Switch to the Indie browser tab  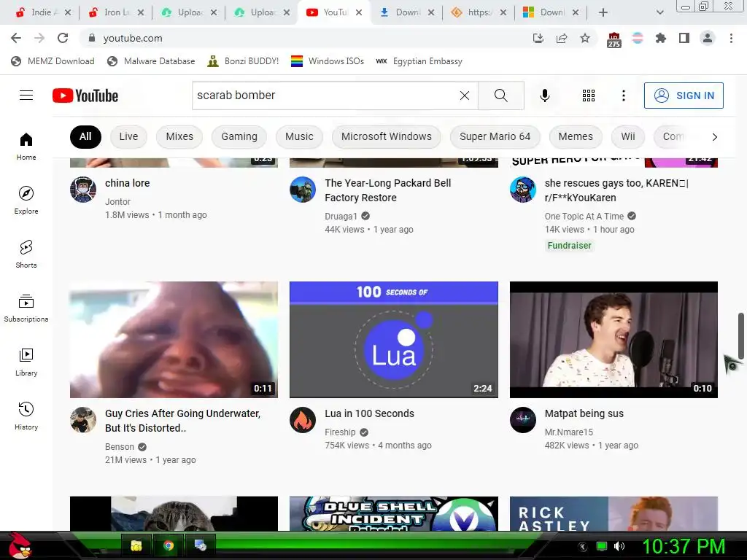coord(42,12)
